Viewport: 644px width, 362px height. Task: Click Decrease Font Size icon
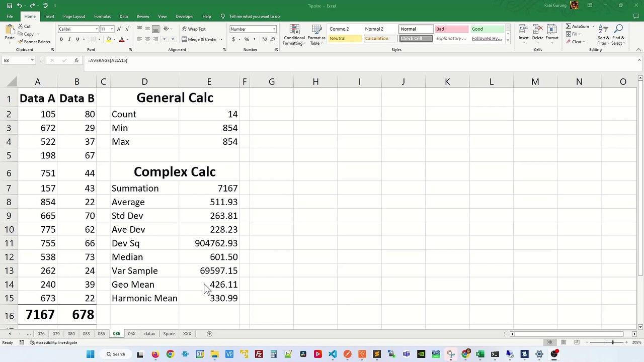pos(127,29)
